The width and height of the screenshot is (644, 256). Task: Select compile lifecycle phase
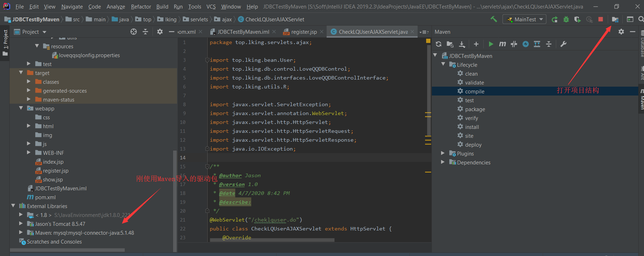474,91
